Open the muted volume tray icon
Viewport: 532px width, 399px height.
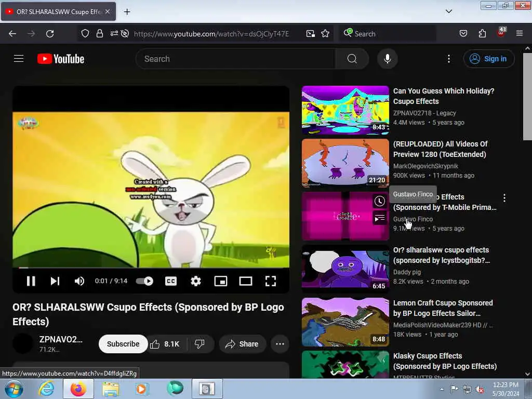click(480, 389)
